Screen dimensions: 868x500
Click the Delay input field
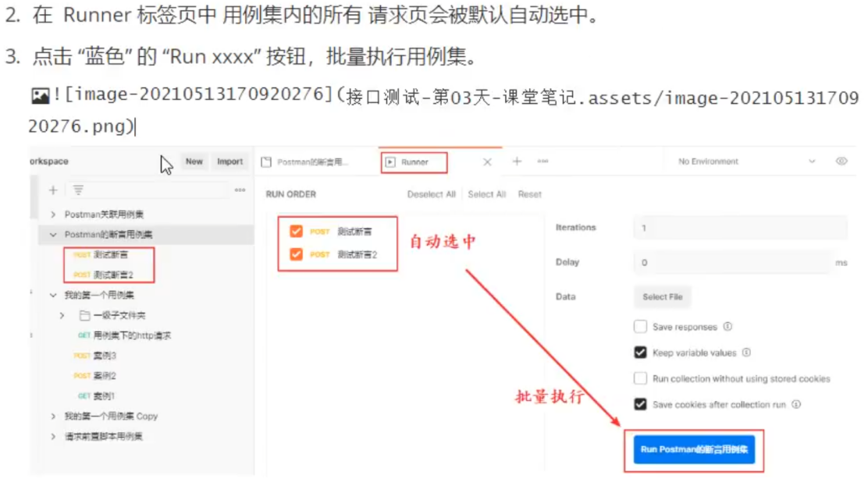click(x=731, y=262)
